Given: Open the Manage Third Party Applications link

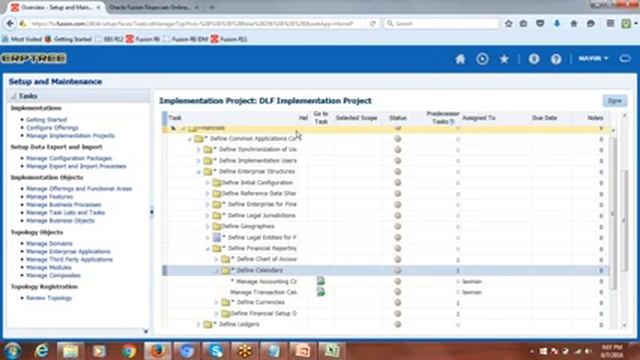Looking at the screenshot, I should pyautogui.click(x=69, y=259).
